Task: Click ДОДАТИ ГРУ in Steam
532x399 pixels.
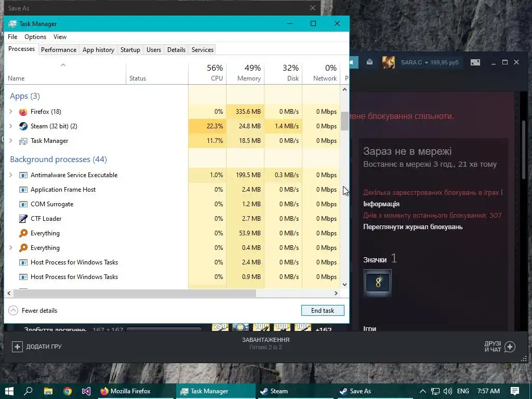Action: click(x=44, y=347)
